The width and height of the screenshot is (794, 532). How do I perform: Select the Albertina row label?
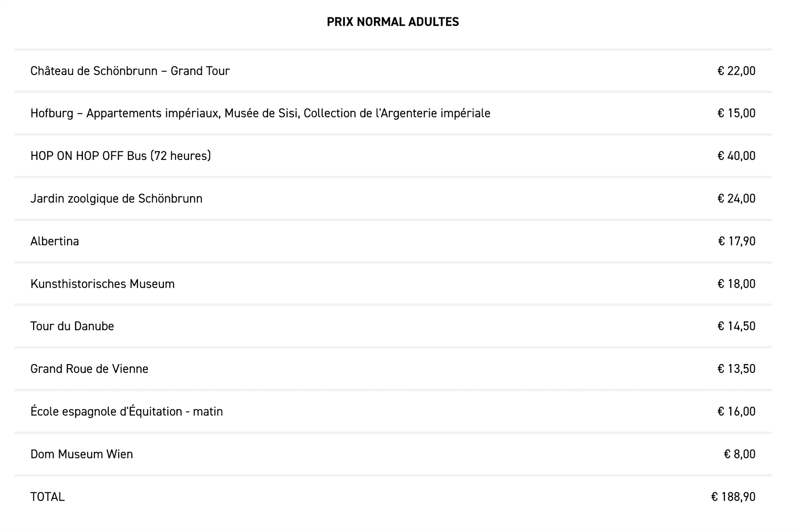pos(55,241)
